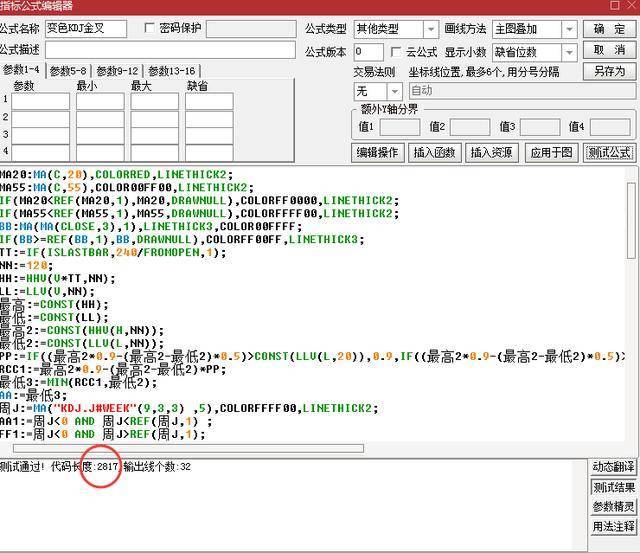640x553 pixels.
Task: Click the MA20 code line with COLORRED
Action: [116, 175]
